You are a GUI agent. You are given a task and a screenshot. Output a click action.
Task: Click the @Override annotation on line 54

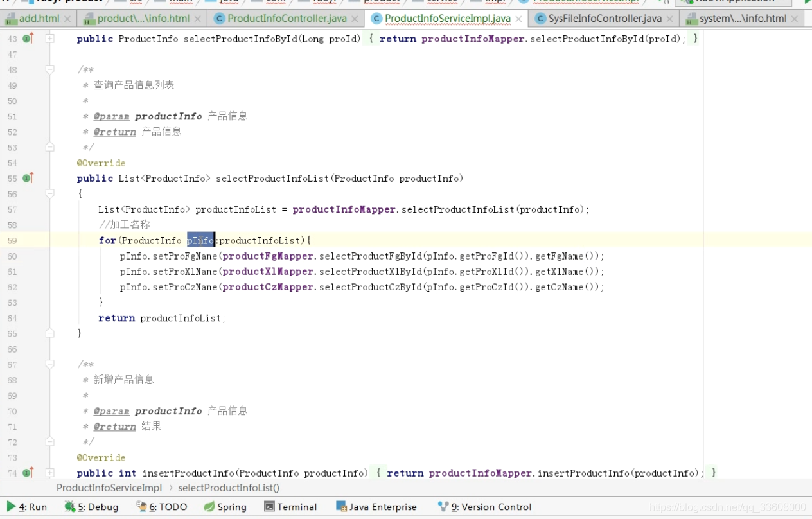pos(101,163)
